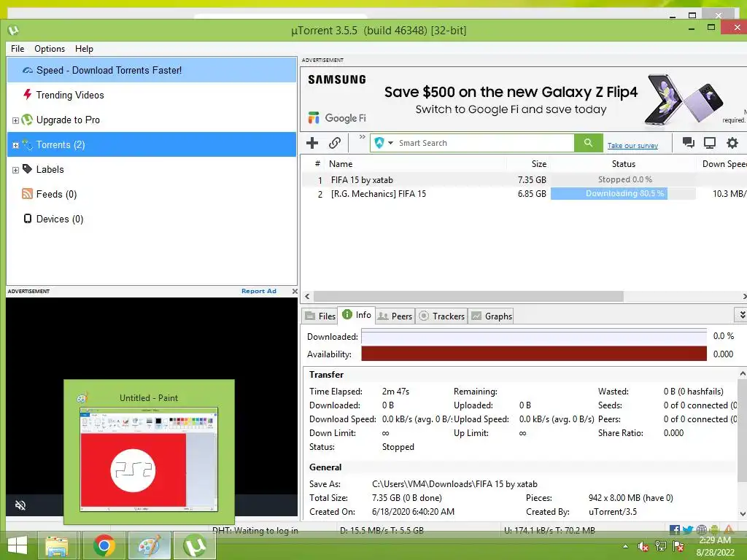Click the Stopped 0.0 % status bar
Viewport: 747px width, 560px height.
pyautogui.click(x=623, y=179)
